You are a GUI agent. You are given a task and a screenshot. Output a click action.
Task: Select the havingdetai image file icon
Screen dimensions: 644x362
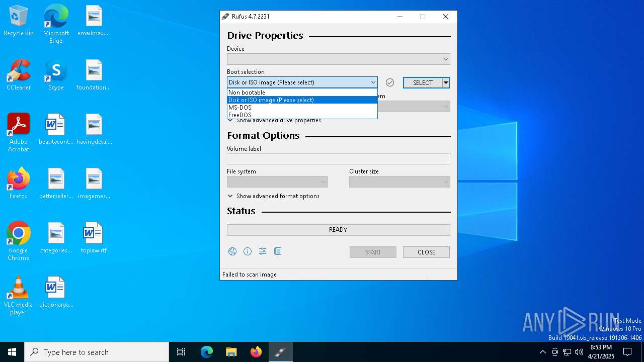(x=94, y=129)
